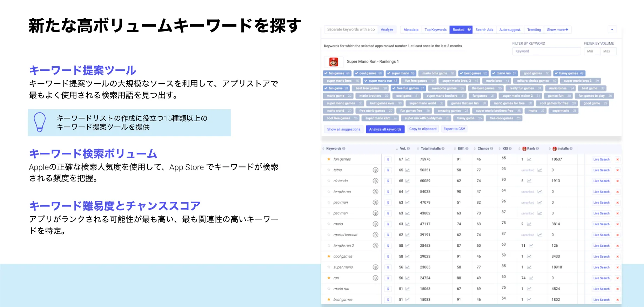View volume history chart for 'fun games'
The width and height of the screenshot is (644, 307).
click(408, 159)
